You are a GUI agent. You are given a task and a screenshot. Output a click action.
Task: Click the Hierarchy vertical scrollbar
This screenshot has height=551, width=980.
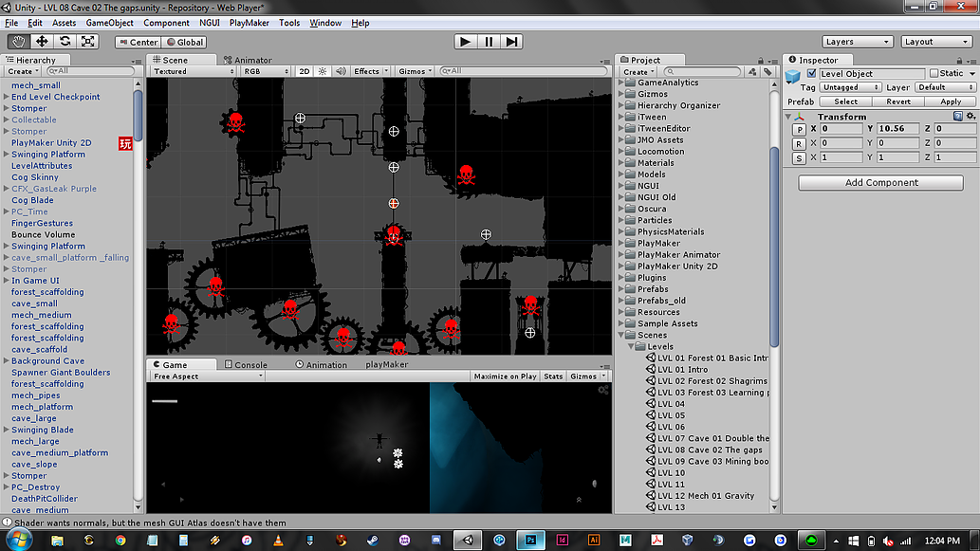(139, 117)
